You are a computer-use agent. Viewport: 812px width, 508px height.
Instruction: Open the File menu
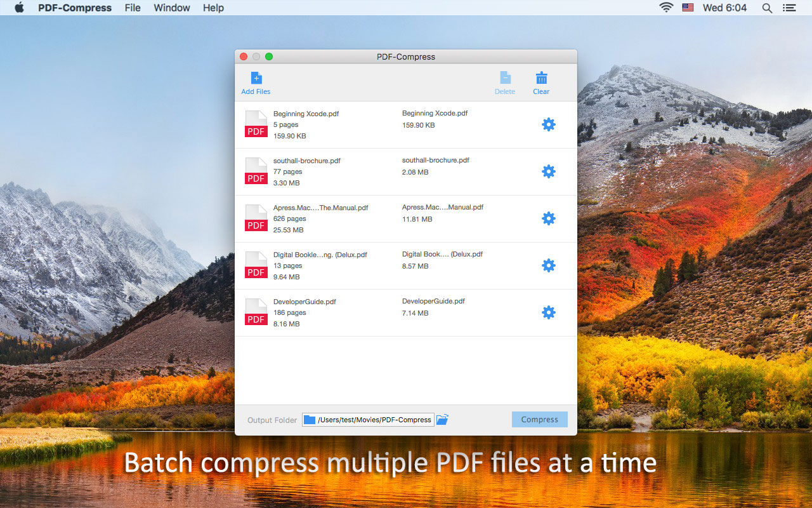click(x=133, y=8)
